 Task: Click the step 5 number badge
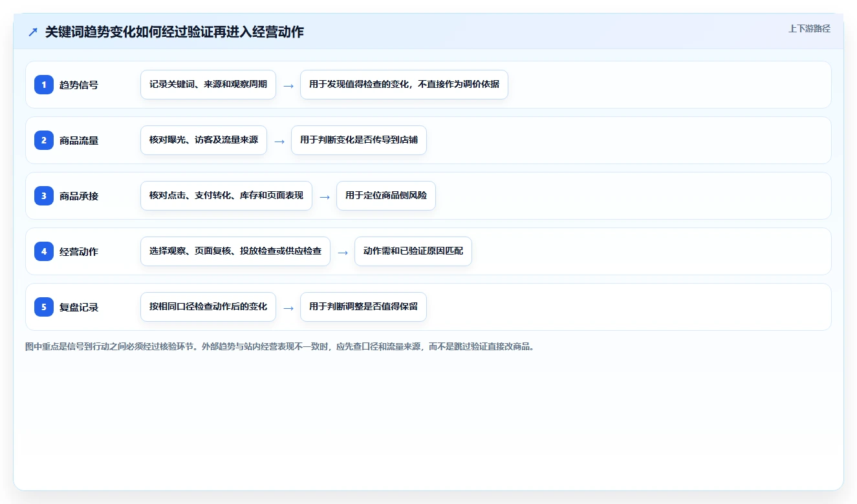[x=44, y=307]
